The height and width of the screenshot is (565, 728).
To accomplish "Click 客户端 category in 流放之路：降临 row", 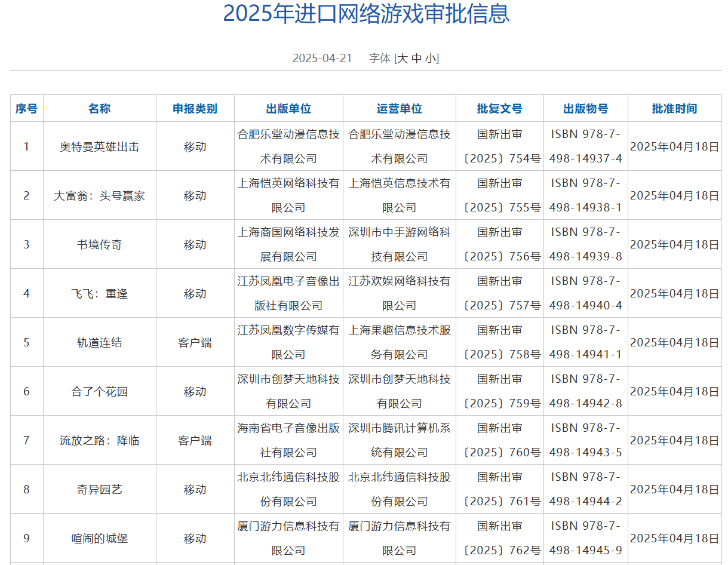I will [x=195, y=440].
